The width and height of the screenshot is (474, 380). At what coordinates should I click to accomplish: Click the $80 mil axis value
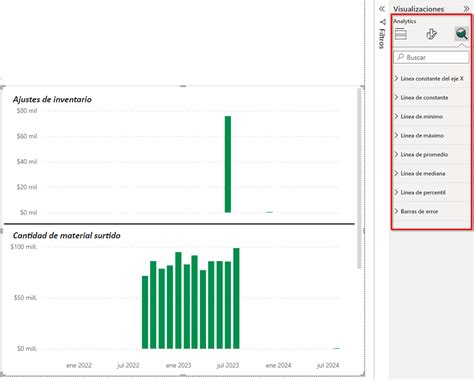pos(27,111)
